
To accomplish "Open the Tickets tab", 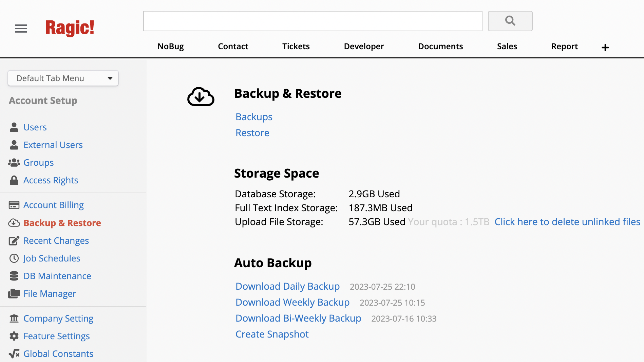I will 296,47.
